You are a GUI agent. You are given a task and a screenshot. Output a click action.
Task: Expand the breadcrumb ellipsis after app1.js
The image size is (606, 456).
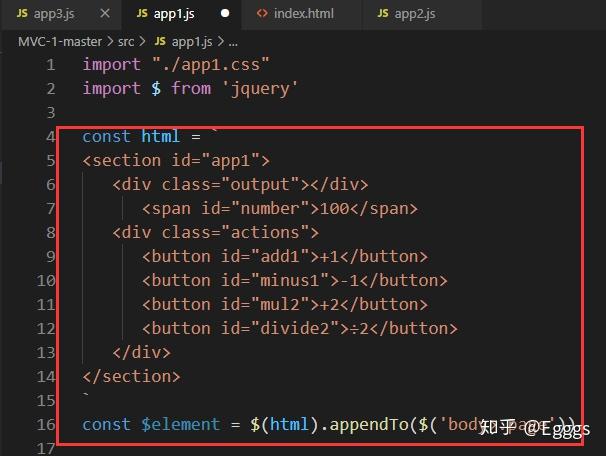coord(233,41)
